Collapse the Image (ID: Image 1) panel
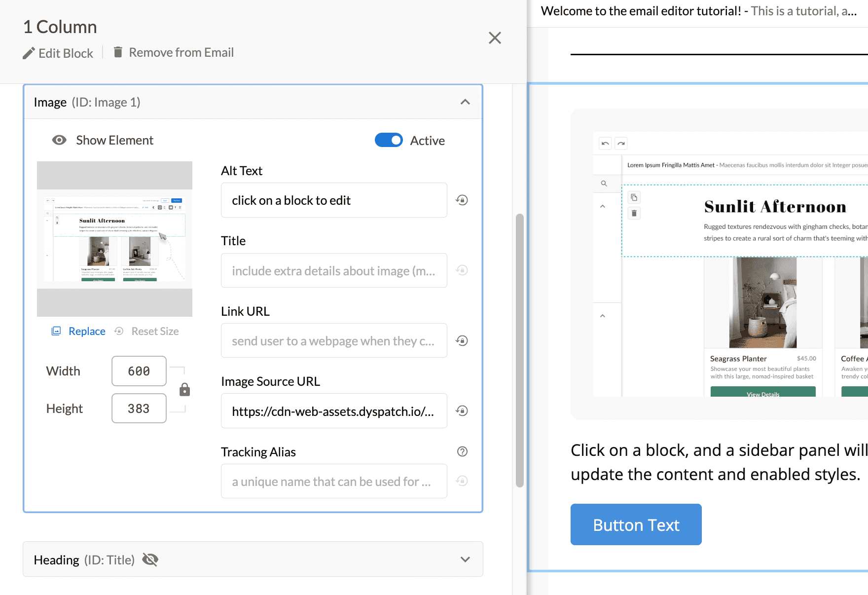 [x=464, y=102]
